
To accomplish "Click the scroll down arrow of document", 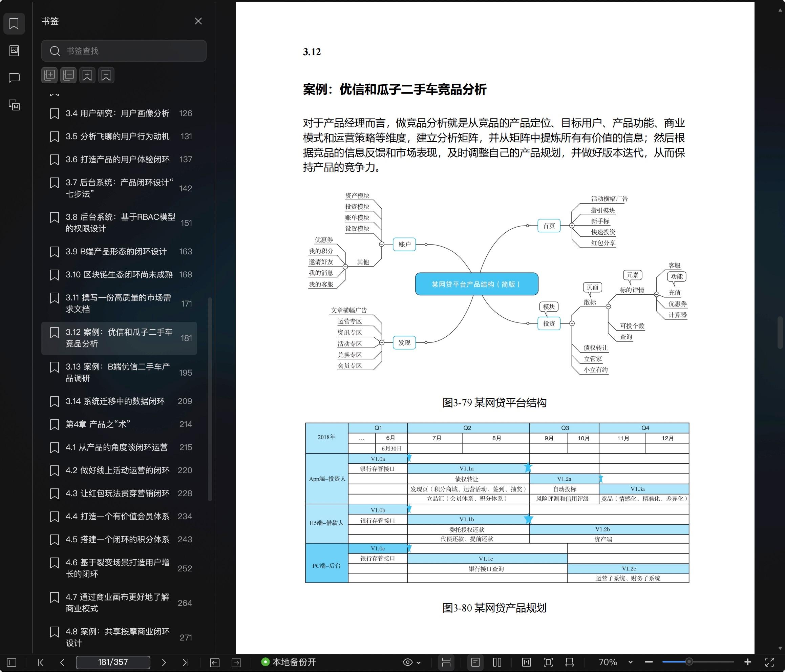I will (x=780, y=649).
